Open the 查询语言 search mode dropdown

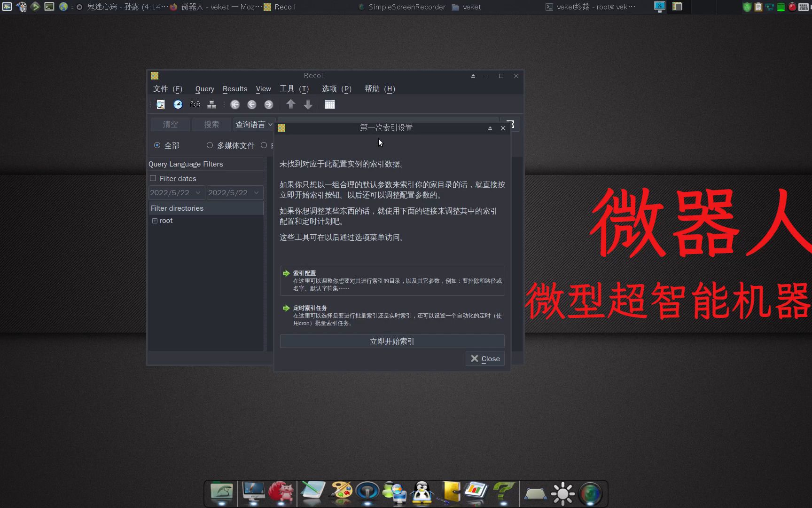pos(254,124)
